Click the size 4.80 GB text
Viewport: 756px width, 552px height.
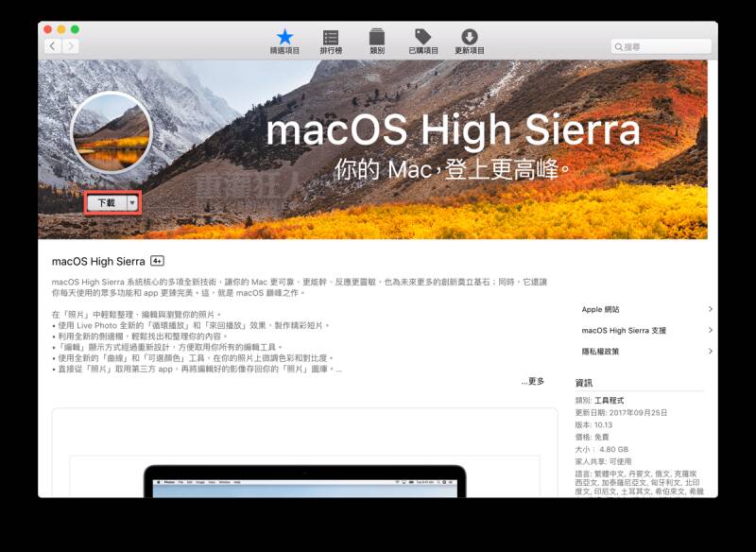pyautogui.click(x=613, y=449)
